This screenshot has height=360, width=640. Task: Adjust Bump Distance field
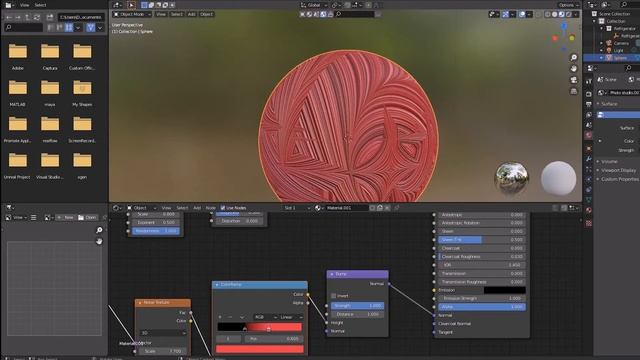pyautogui.click(x=357, y=314)
